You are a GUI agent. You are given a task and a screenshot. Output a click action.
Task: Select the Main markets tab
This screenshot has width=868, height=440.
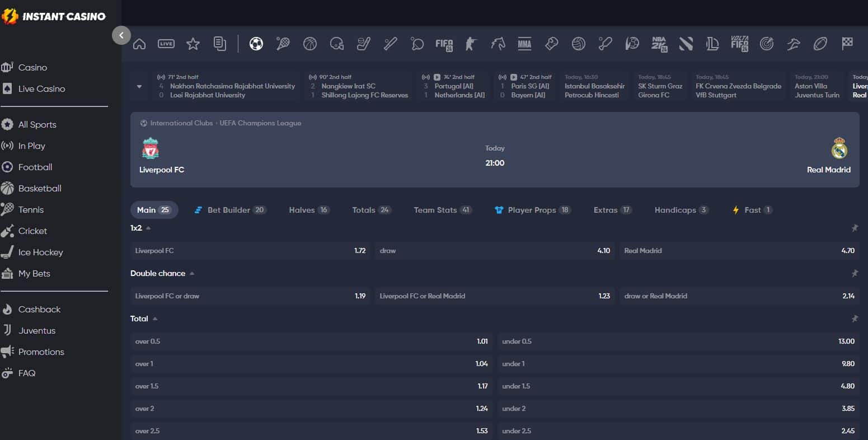click(154, 210)
